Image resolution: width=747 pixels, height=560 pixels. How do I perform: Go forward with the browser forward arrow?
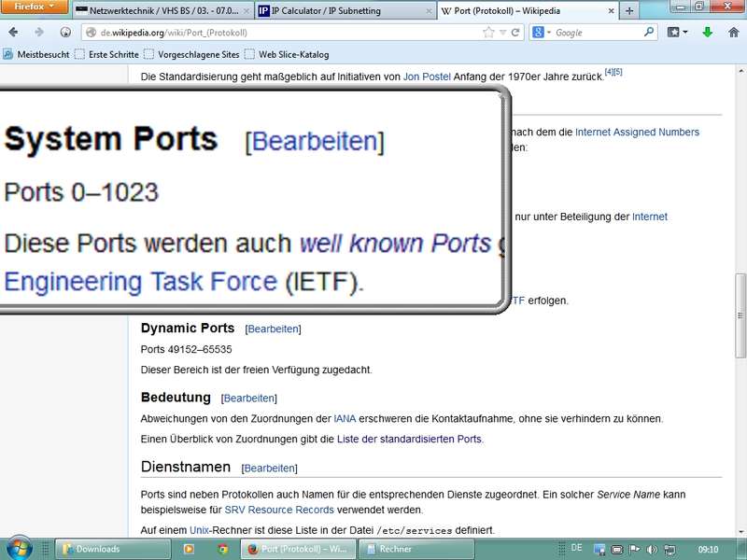click(x=39, y=33)
